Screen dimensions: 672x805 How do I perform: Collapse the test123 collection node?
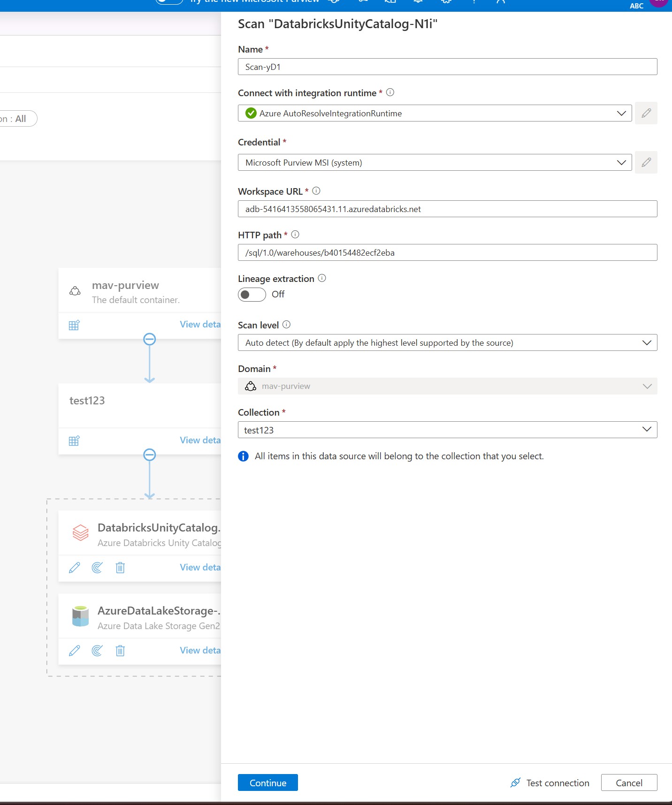click(150, 455)
